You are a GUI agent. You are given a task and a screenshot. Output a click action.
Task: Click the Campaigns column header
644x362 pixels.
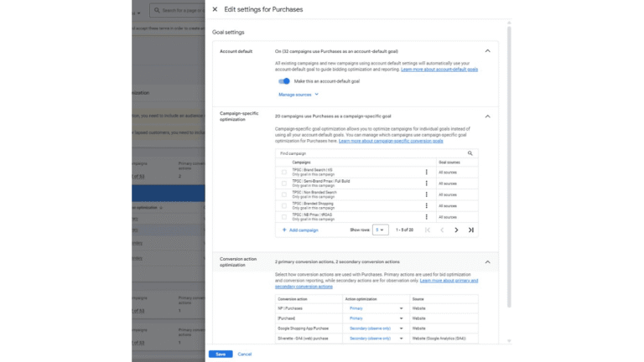[x=302, y=163]
